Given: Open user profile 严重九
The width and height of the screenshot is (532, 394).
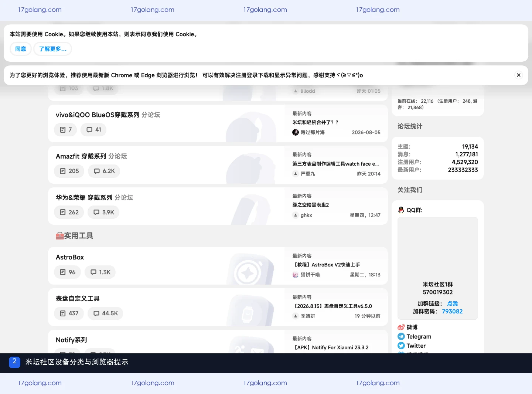Looking at the screenshot, I should [x=308, y=174].
